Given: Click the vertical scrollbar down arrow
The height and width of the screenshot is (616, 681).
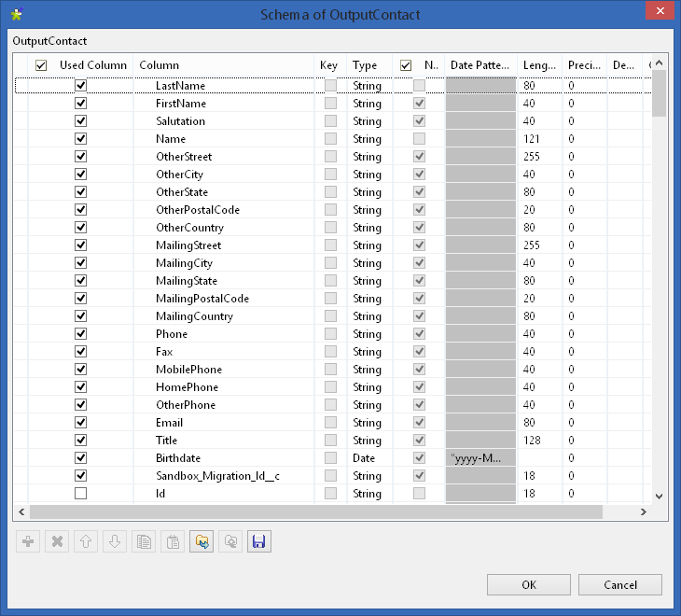Looking at the screenshot, I should (659, 497).
